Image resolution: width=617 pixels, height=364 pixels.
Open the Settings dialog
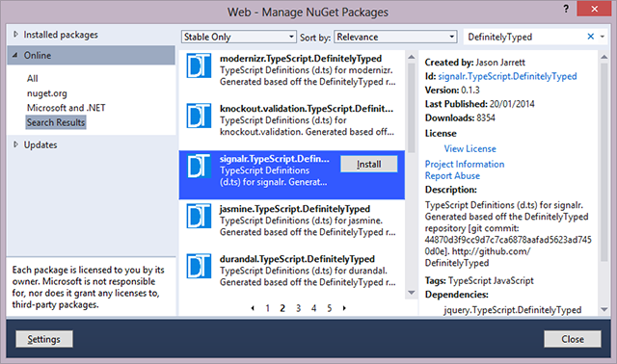[x=44, y=339]
